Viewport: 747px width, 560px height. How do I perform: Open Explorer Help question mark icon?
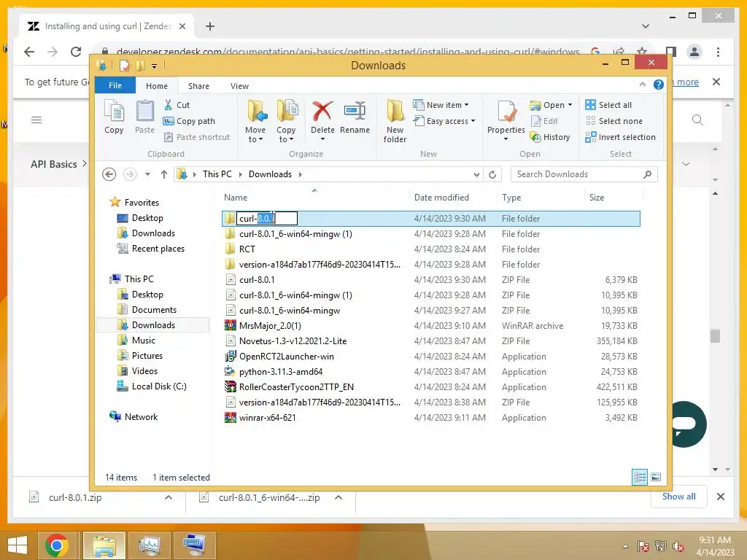(659, 85)
